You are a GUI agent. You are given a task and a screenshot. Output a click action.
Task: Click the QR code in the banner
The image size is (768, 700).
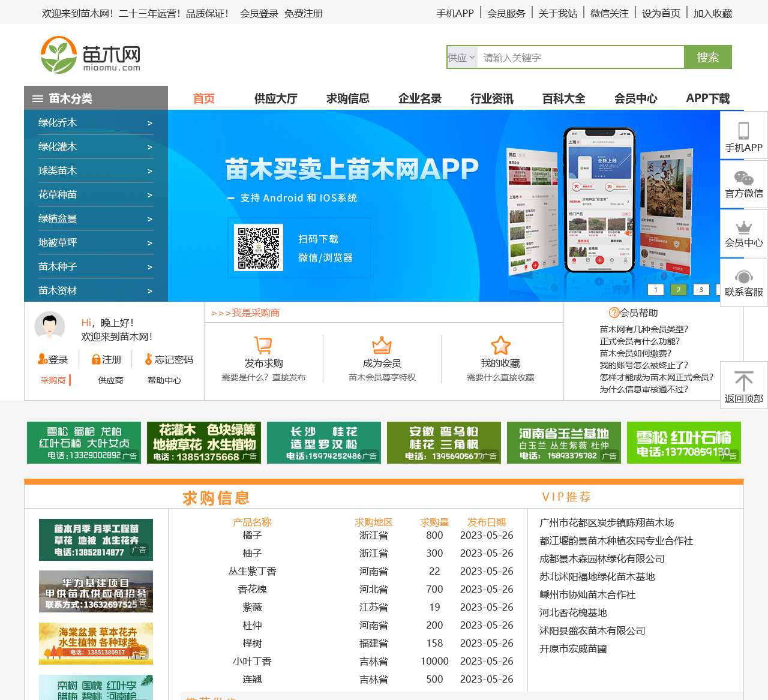259,248
